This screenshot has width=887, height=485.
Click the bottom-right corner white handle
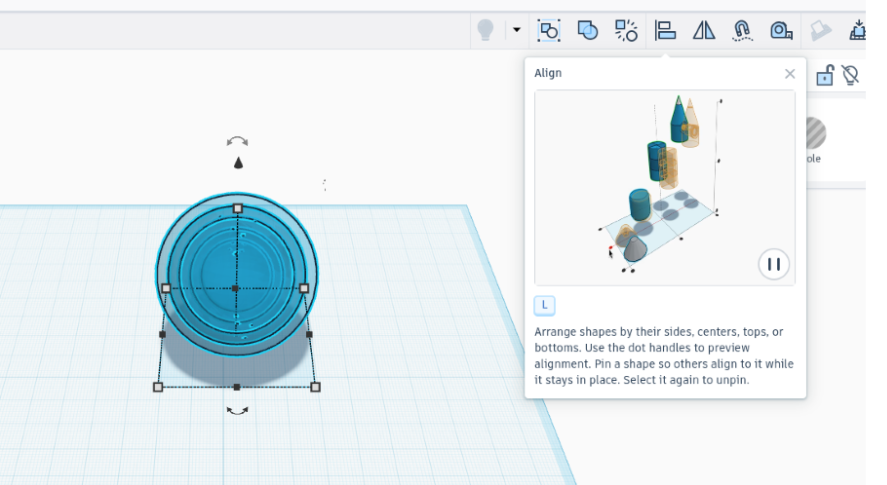(x=316, y=387)
